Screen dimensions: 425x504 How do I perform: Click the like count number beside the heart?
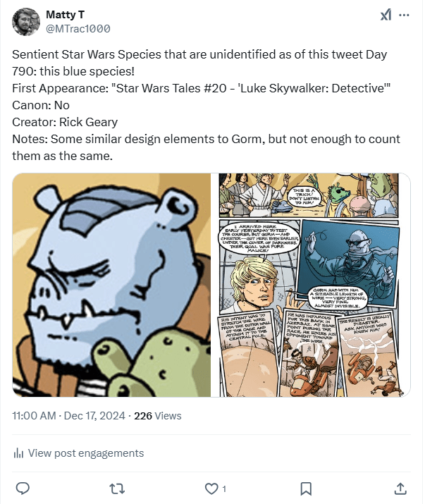click(224, 488)
